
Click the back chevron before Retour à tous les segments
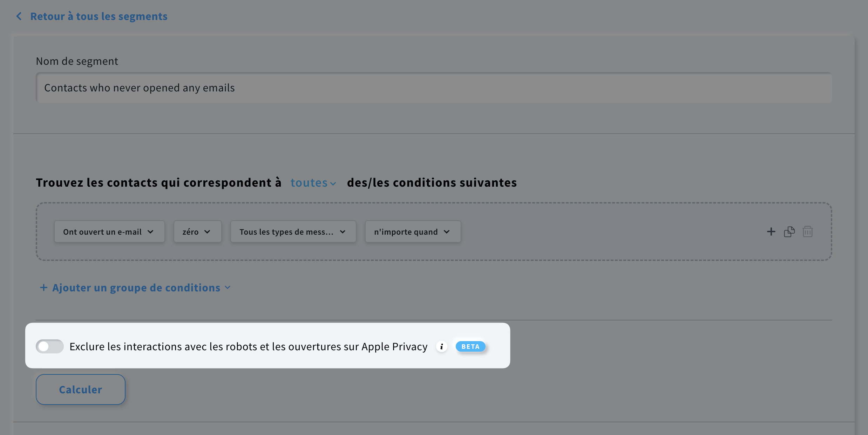point(19,16)
